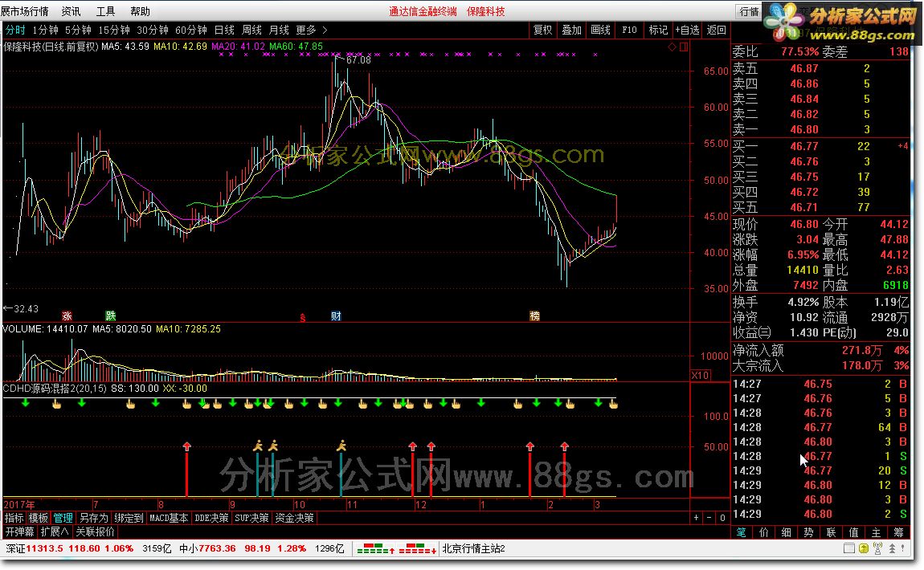This screenshot has width=924, height=570.
Task: Select the 日线 daily chart period
Action: 224,30
